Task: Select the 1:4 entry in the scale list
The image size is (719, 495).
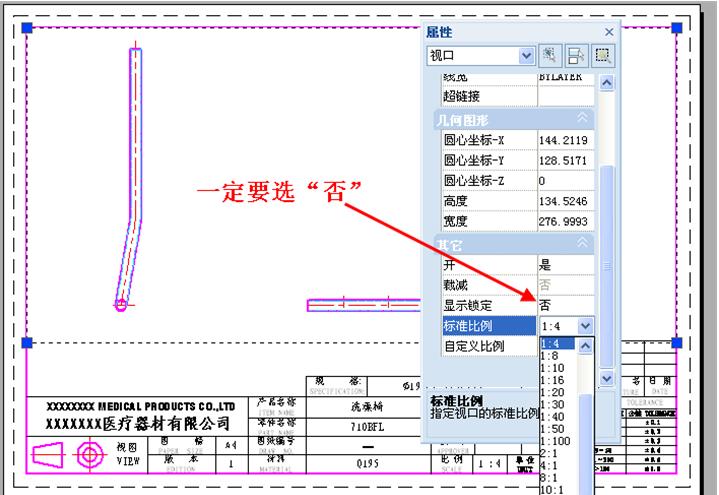Action: click(x=557, y=343)
